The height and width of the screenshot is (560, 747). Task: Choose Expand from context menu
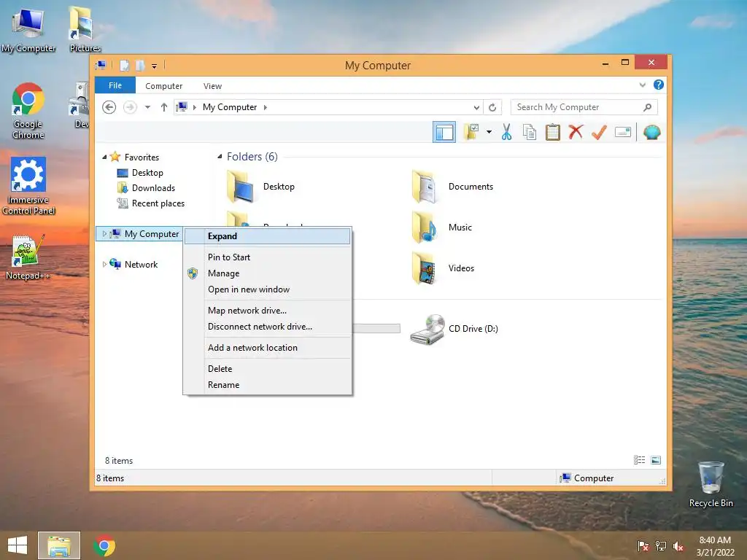coord(267,236)
